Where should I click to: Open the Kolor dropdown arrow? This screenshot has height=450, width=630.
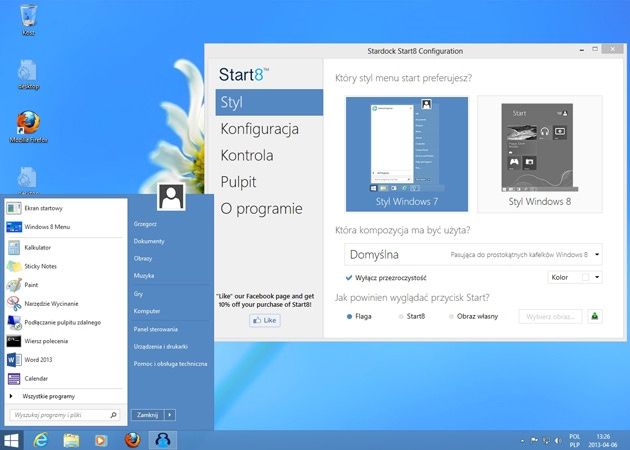(x=597, y=277)
